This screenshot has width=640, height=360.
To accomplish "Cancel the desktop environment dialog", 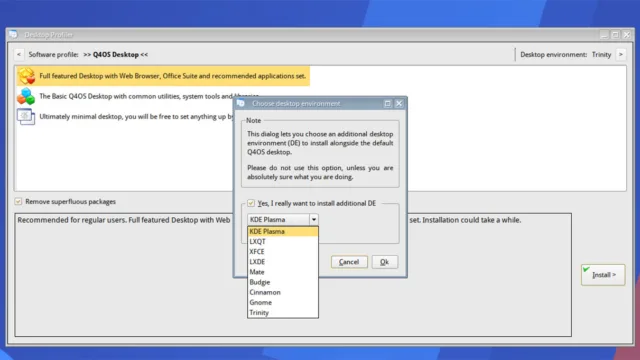I will [349, 262].
